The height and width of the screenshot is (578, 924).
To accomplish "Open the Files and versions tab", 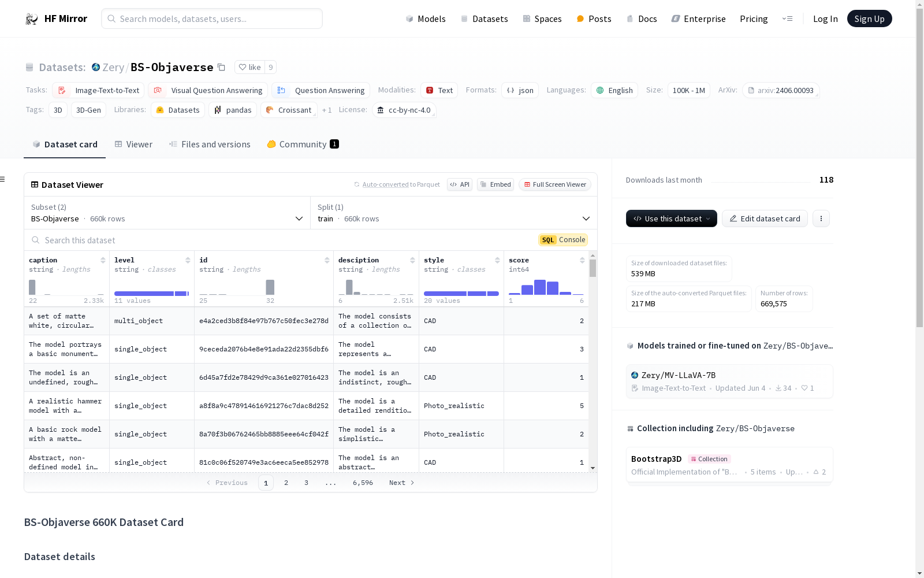I will point(210,144).
